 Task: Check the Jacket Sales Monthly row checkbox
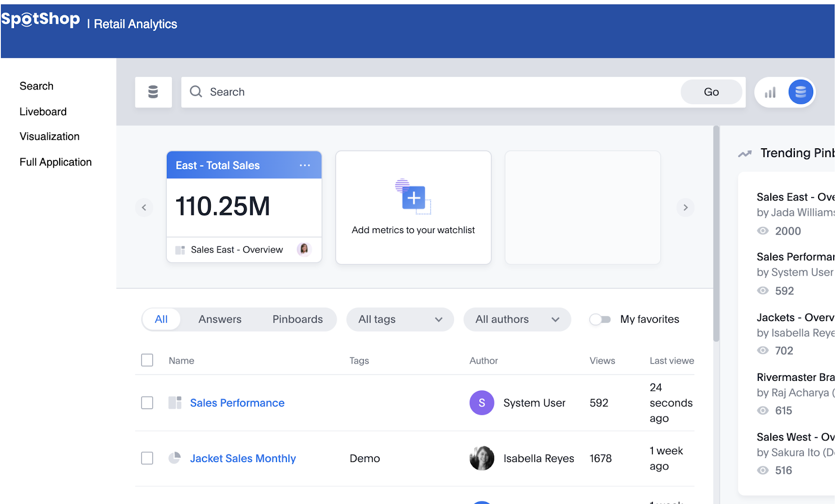pyautogui.click(x=147, y=458)
